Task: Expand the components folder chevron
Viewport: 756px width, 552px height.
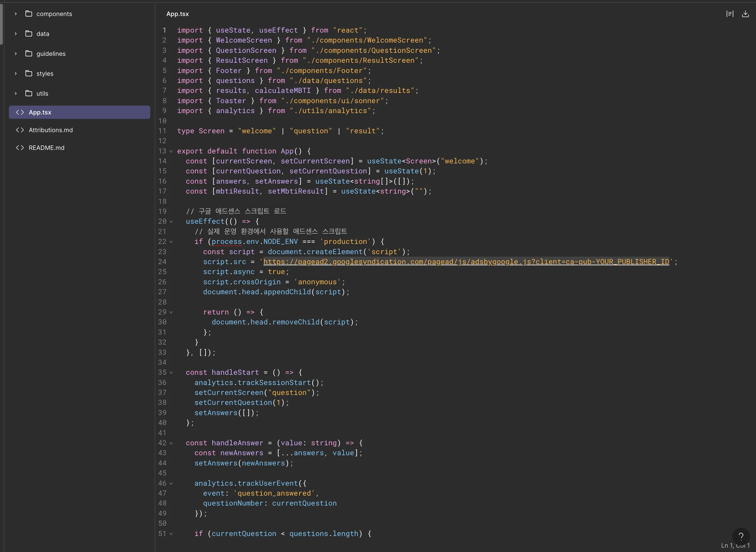Action: pos(16,14)
